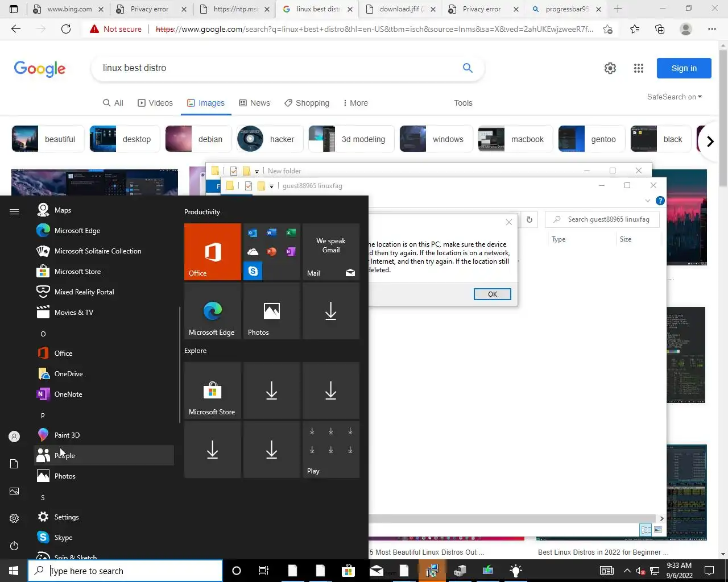Switch Explorer to large icons view
The image size is (728, 582).
(x=658, y=530)
